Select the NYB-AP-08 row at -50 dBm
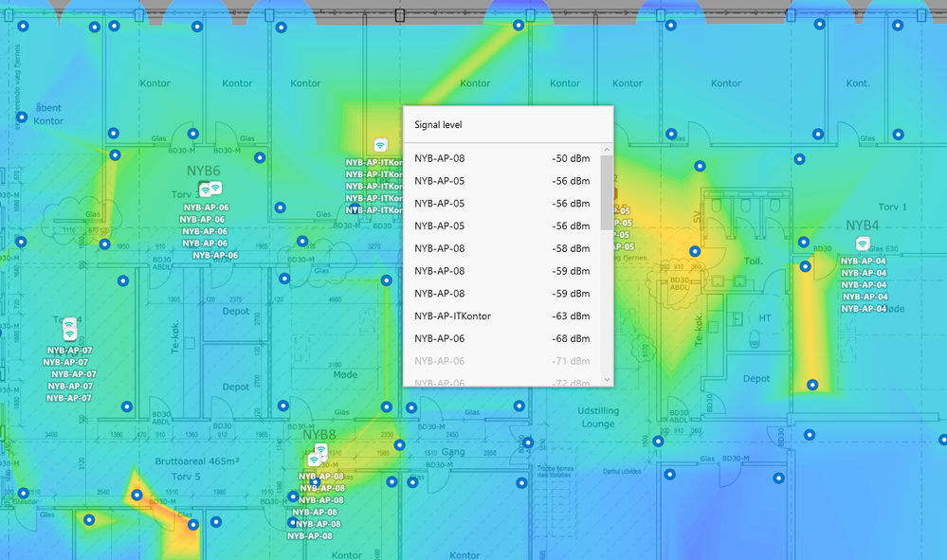The image size is (947, 560). point(502,158)
